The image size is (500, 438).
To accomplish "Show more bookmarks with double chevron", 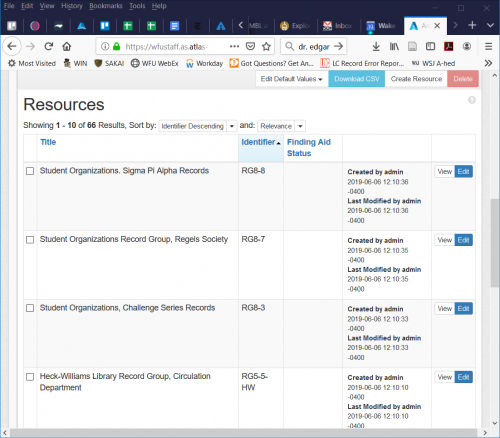I will 488,63.
